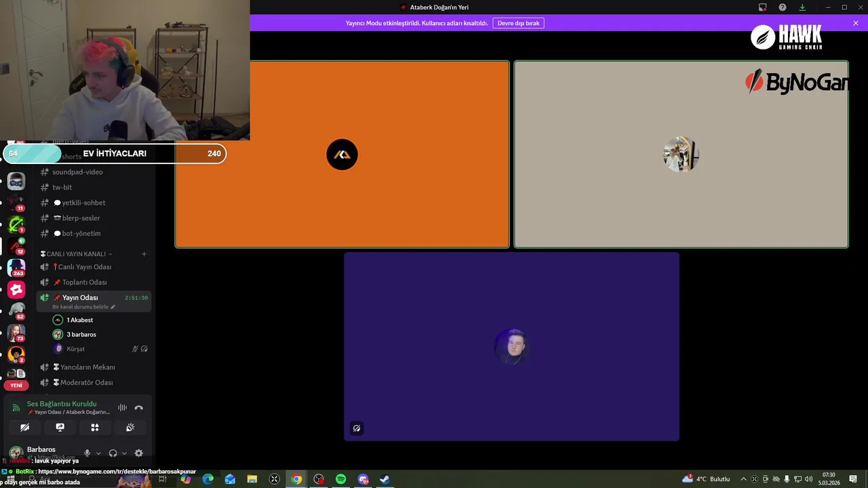
Task: Open masked avatar server icon
Action: click(x=16, y=181)
